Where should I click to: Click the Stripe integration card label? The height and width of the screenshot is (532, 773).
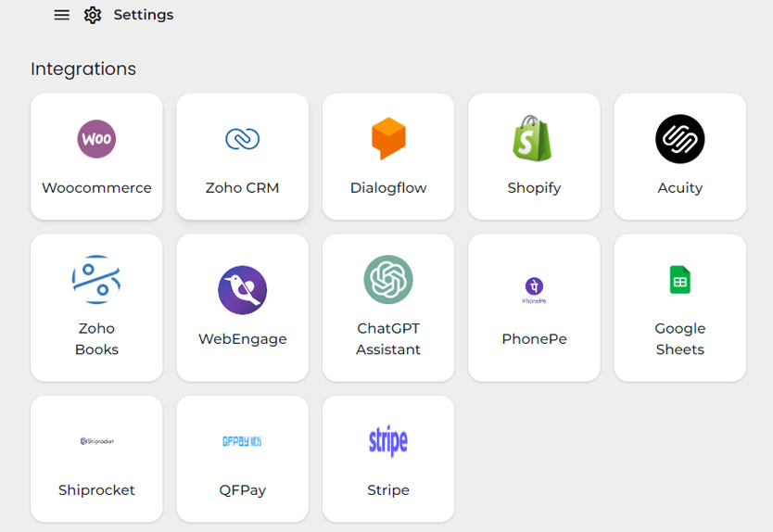click(388, 490)
